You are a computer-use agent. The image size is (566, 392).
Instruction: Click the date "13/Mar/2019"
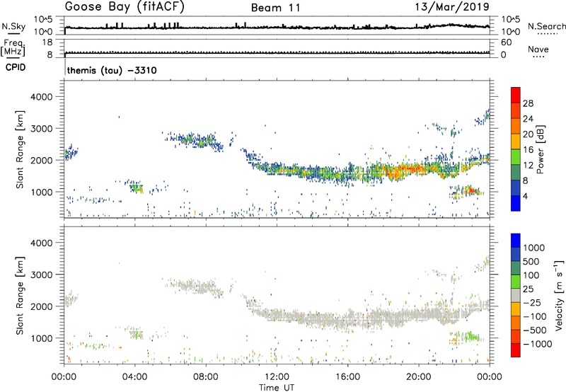[x=452, y=7]
